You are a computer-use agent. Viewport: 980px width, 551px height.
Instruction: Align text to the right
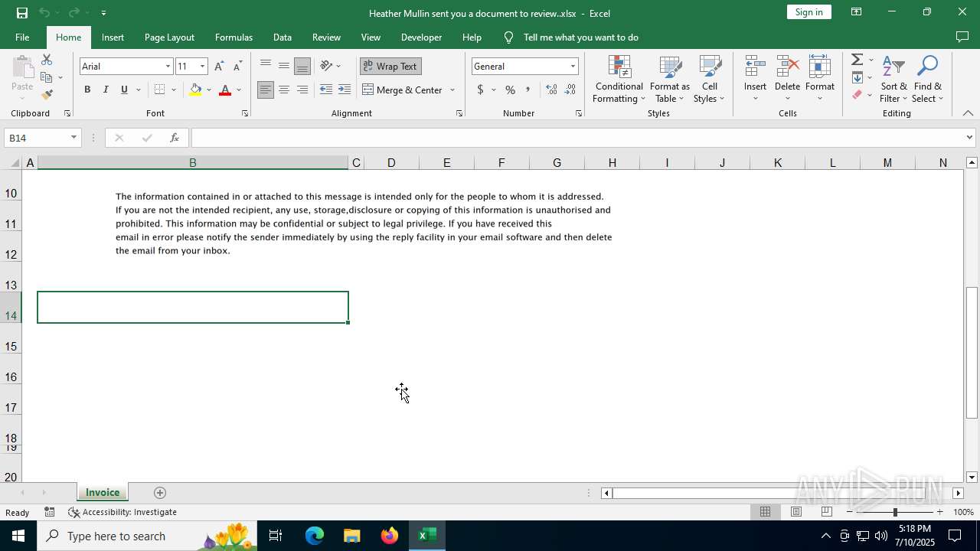(302, 90)
